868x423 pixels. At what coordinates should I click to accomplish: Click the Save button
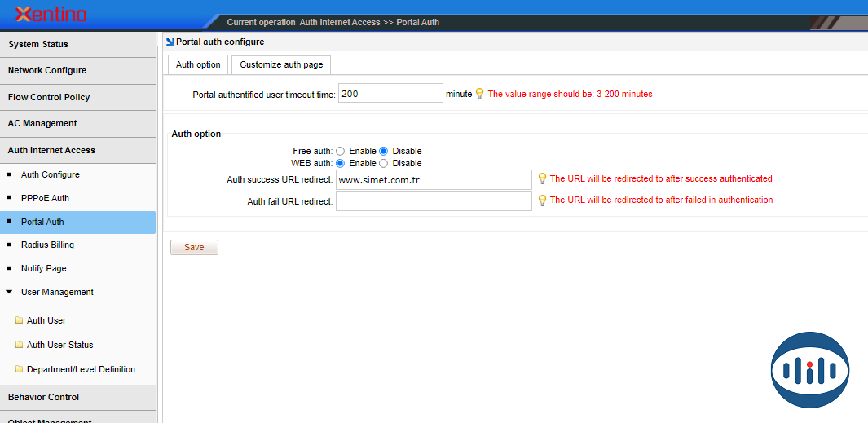(194, 247)
